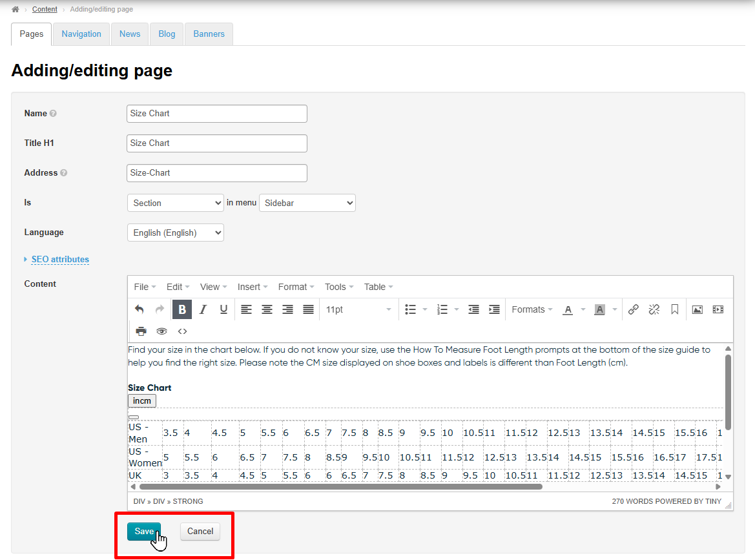Click the Cancel button
Screen dimensions: 755x560
click(200, 532)
